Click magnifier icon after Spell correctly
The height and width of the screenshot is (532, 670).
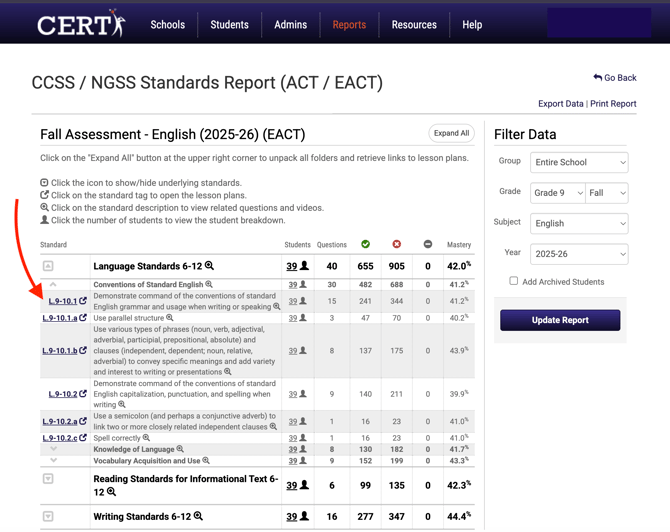tap(146, 438)
